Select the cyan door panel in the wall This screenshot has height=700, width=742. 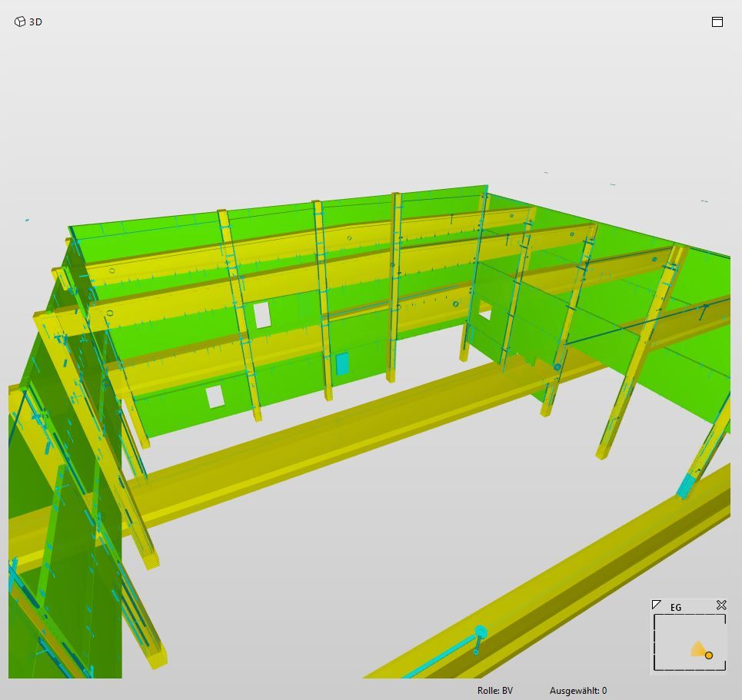(342, 363)
